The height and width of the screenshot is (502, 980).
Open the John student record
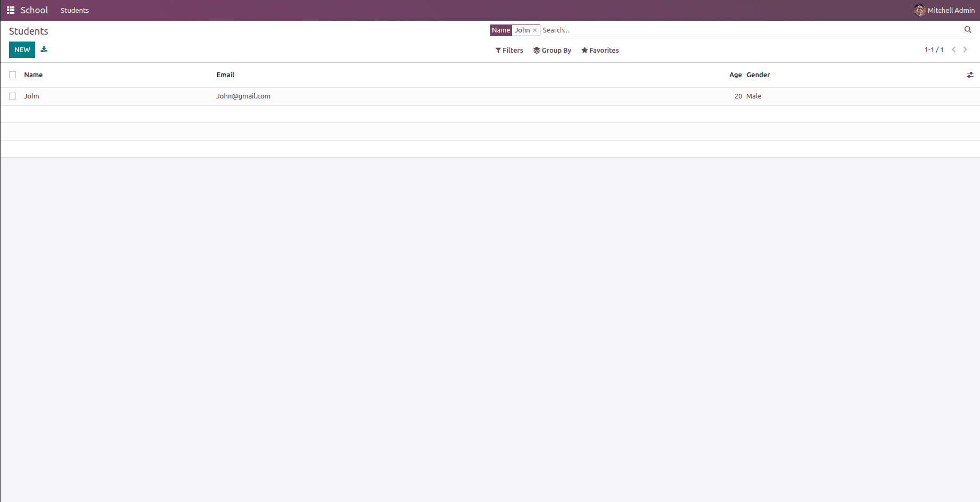(x=31, y=96)
